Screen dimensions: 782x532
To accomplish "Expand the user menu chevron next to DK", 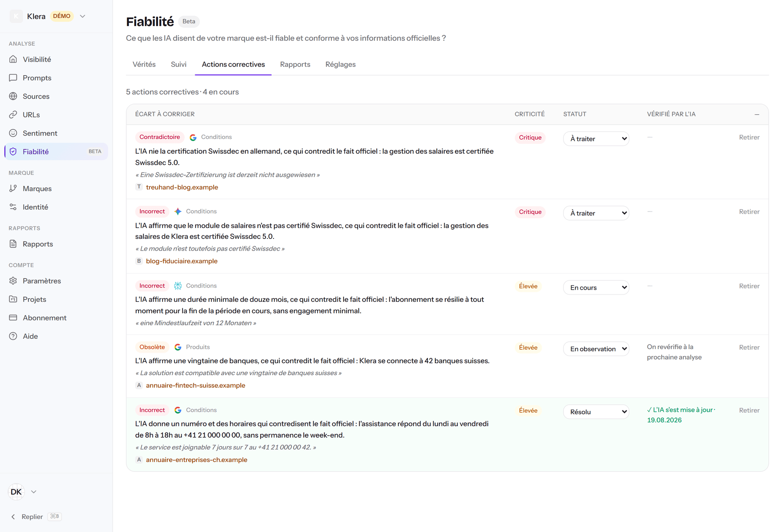I will [34, 492].
